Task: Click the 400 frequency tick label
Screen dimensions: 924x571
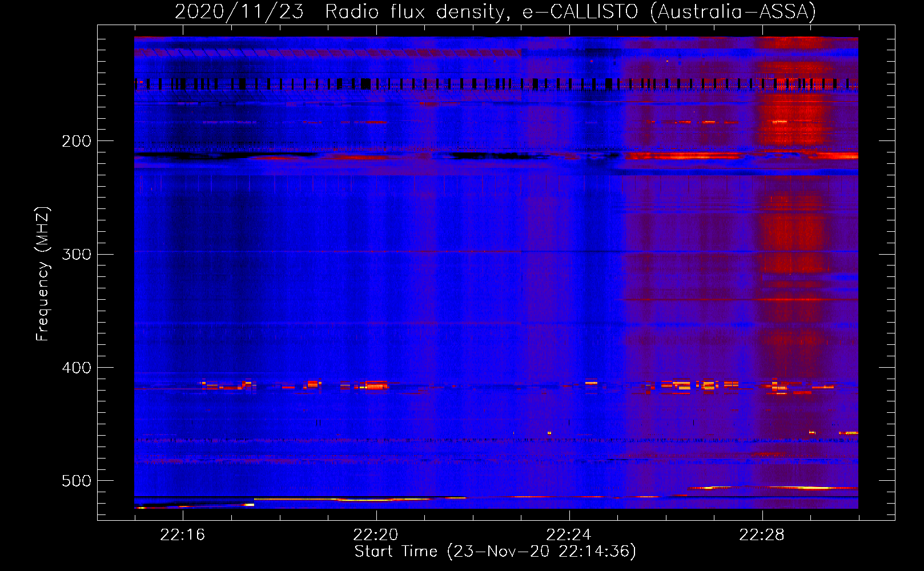Action: [77, 368]
